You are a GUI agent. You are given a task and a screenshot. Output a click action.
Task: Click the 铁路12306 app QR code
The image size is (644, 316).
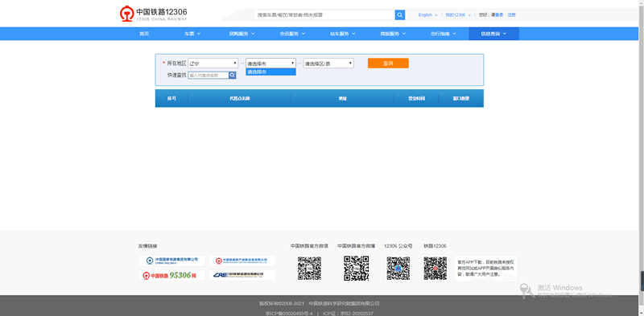tap(436, 269)
